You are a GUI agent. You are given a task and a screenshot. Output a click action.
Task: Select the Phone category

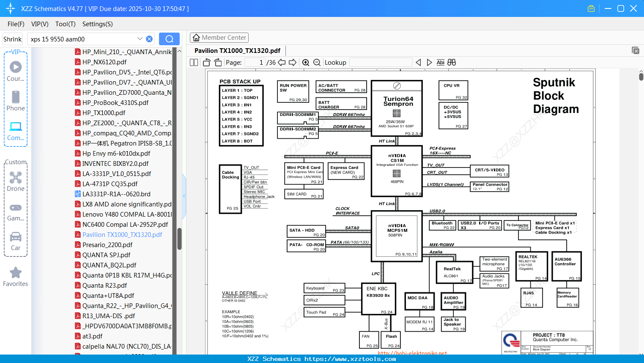click(16, 101)
